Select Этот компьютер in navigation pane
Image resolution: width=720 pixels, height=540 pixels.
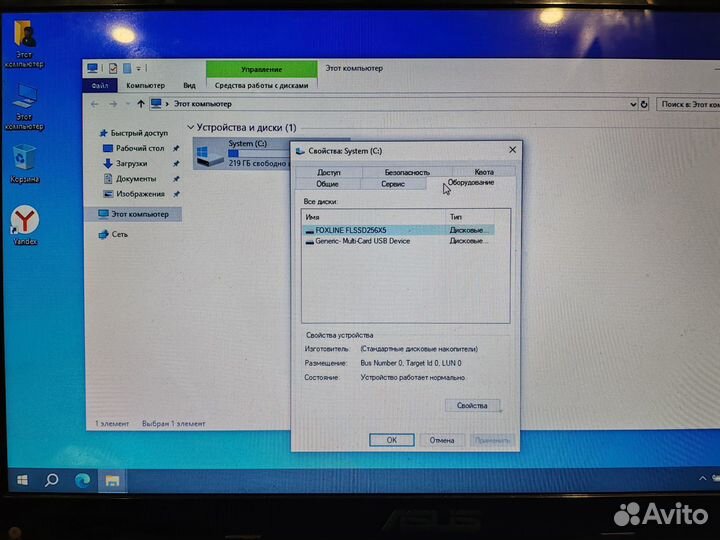pyautogui.click(x=133, y=214)
